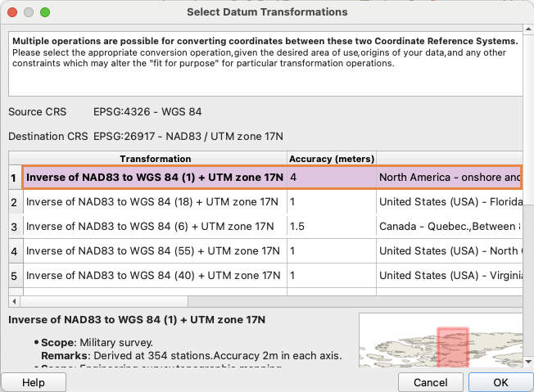Open Help for datum transformations
The height and width of the screenshot is (392, 534).
[x=33, y=382]
